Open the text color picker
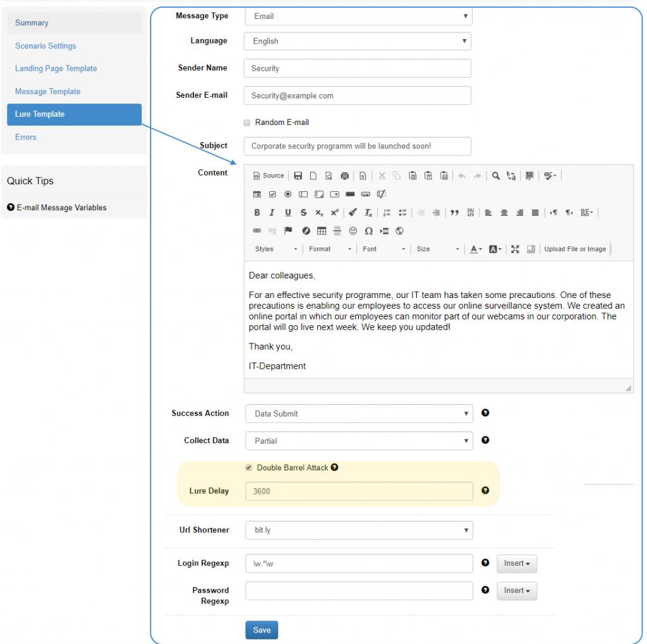The image size is (647, 644). (x=476, y=249)
